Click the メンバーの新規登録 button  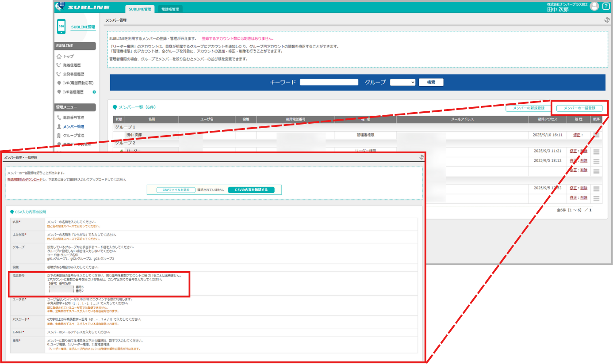pyautogui.click(x=528, y=108)
